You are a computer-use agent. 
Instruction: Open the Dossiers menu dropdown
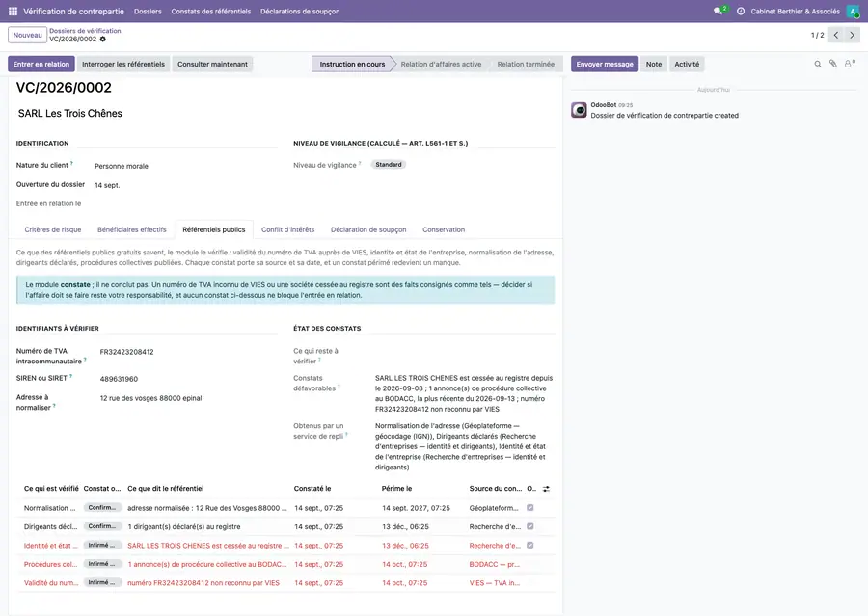tap(148, 11)
